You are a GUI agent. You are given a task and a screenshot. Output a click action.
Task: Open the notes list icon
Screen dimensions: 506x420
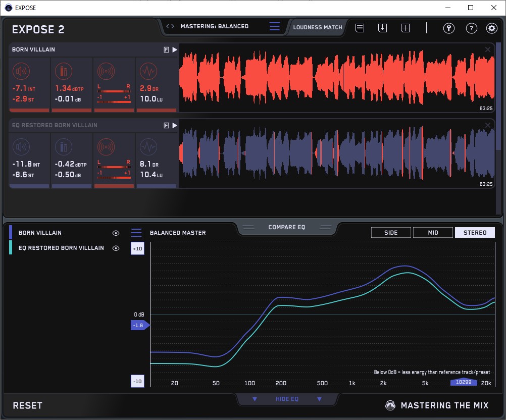point(360,28)
